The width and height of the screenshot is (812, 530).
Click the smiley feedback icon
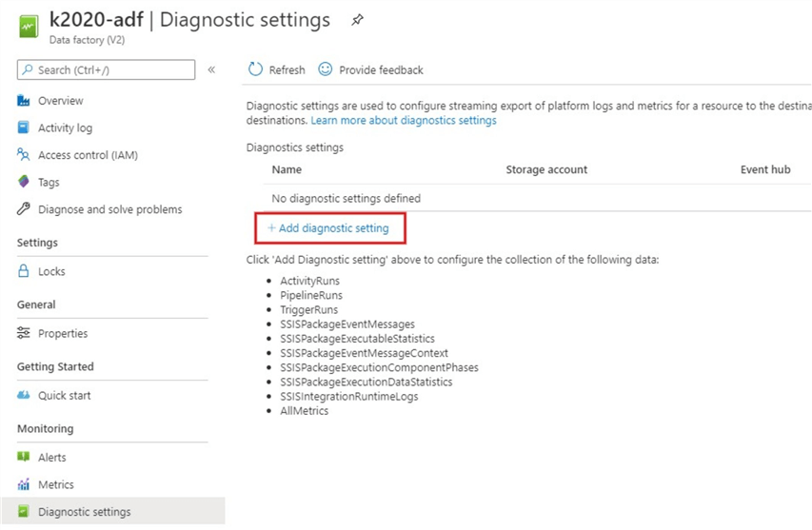pos(326,69)
